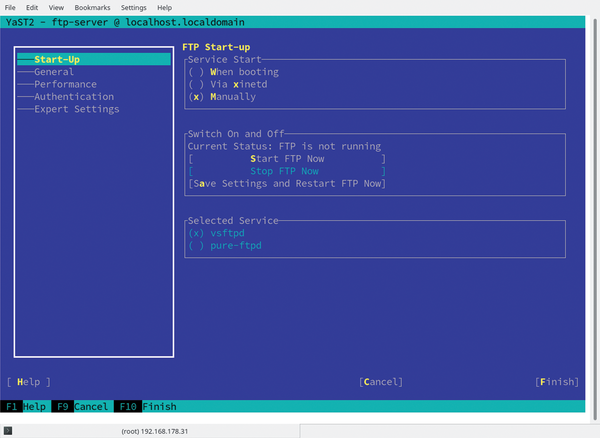This screenshot has height=438, width=600.
Task: Open the View menu
Action: (56, 7)
